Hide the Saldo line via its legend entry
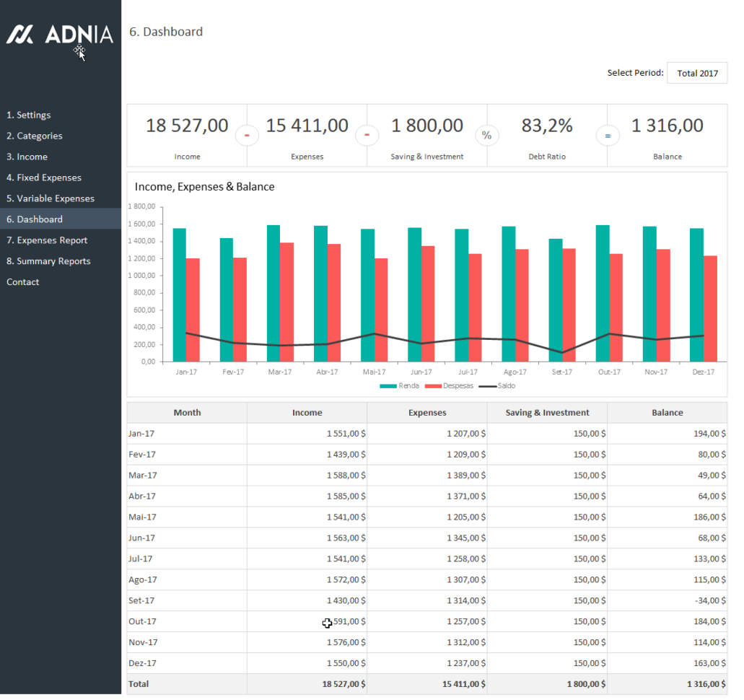 pyautogui.click(x=503, y=385)
